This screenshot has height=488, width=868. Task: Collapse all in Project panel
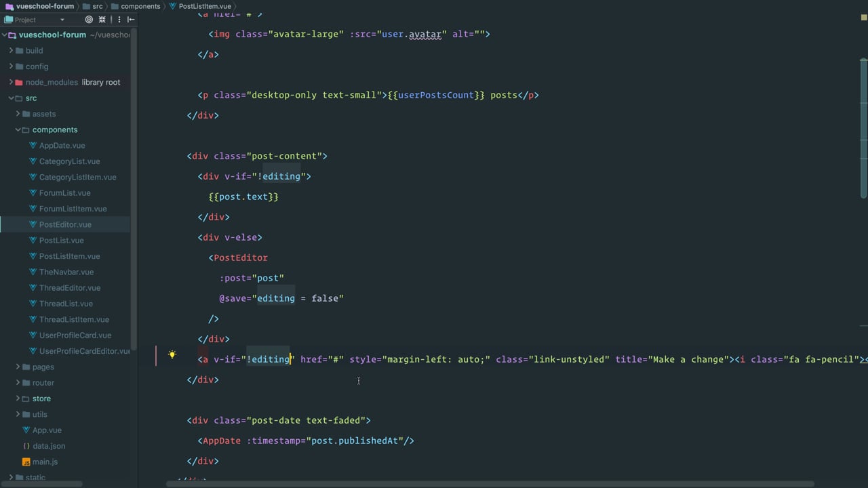102,20
